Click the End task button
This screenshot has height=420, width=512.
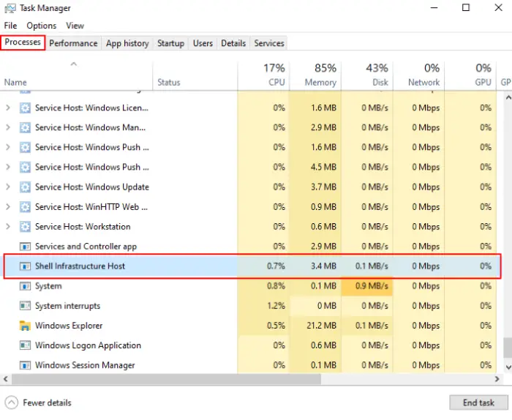[x=478, y=402]
